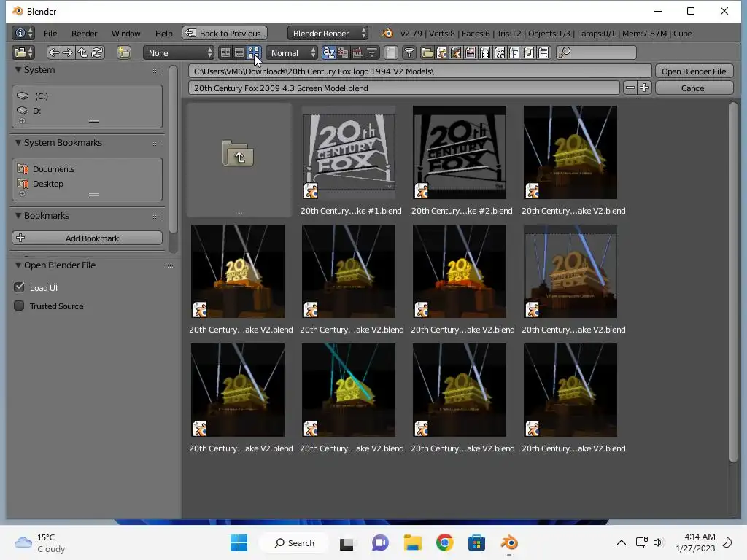Toggle filter for movie files
Image resolution: width=747 pixels, height=560 pixels.
(485, 52)
